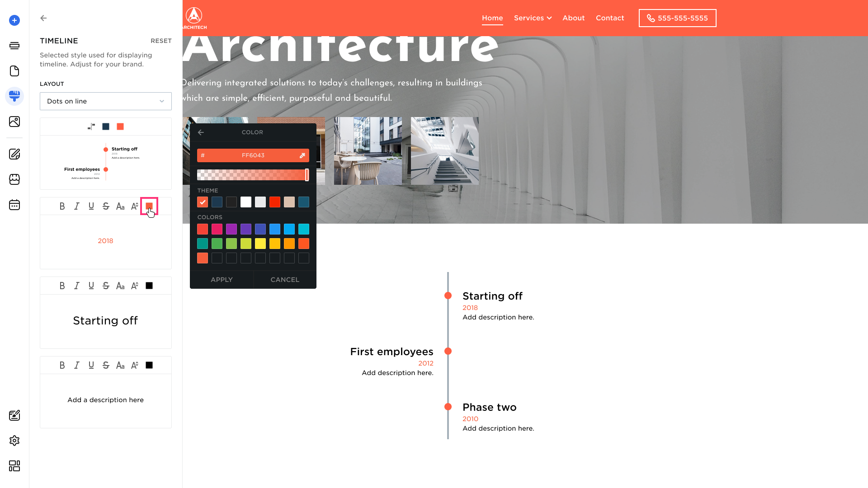Viewport: 868px width, 488px height.
Task: Open font size control for date text
Action: (135, 206)
